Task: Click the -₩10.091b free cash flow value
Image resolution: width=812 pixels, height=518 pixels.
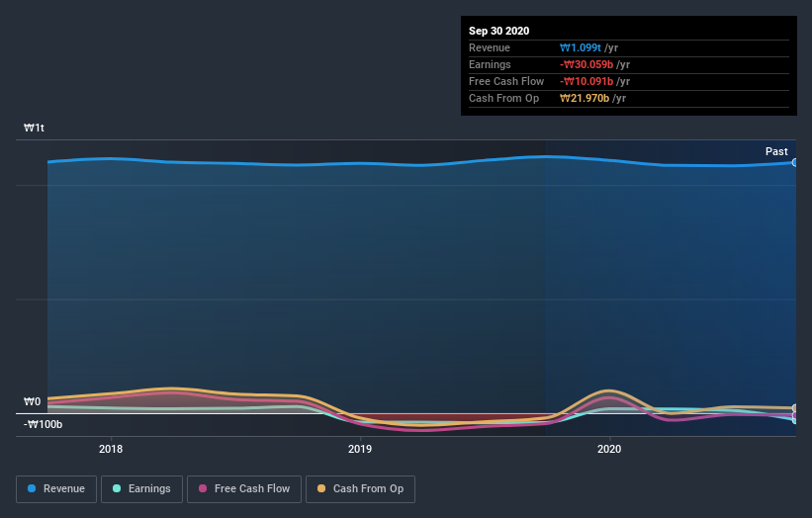Action: pos(586,81)
